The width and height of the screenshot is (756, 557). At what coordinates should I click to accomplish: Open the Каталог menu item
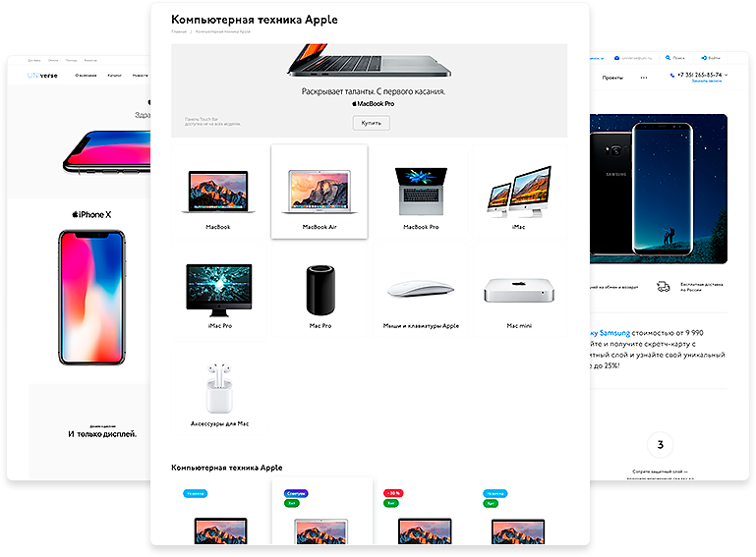(114, 76)
